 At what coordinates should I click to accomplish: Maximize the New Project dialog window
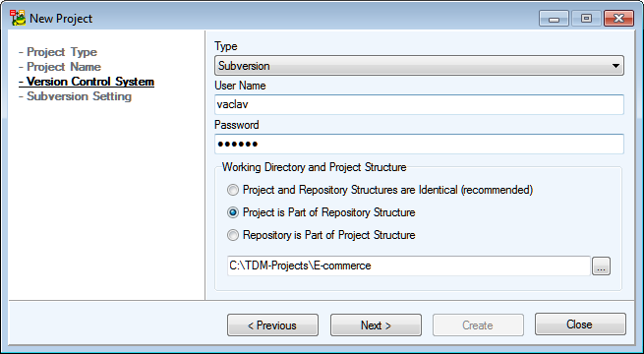pos(586,19)
